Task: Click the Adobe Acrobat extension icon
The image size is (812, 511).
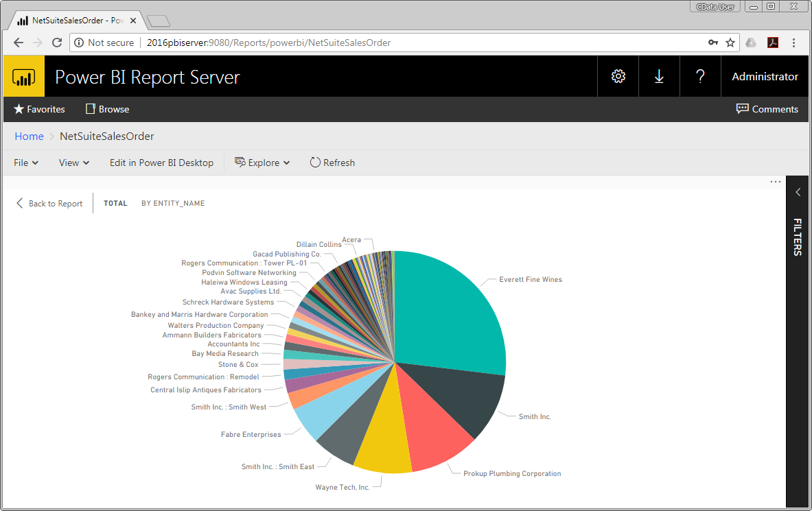Action: (772, 43)
